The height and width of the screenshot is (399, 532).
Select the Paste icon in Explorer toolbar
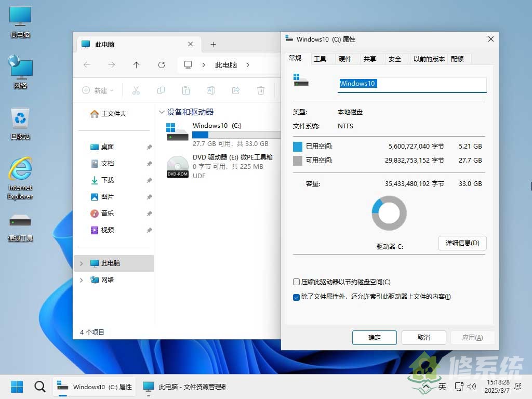(x=185, y=90)
